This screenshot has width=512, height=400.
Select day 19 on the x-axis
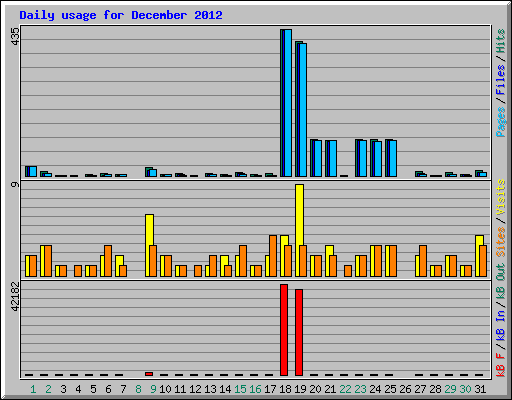coord(300,389)
